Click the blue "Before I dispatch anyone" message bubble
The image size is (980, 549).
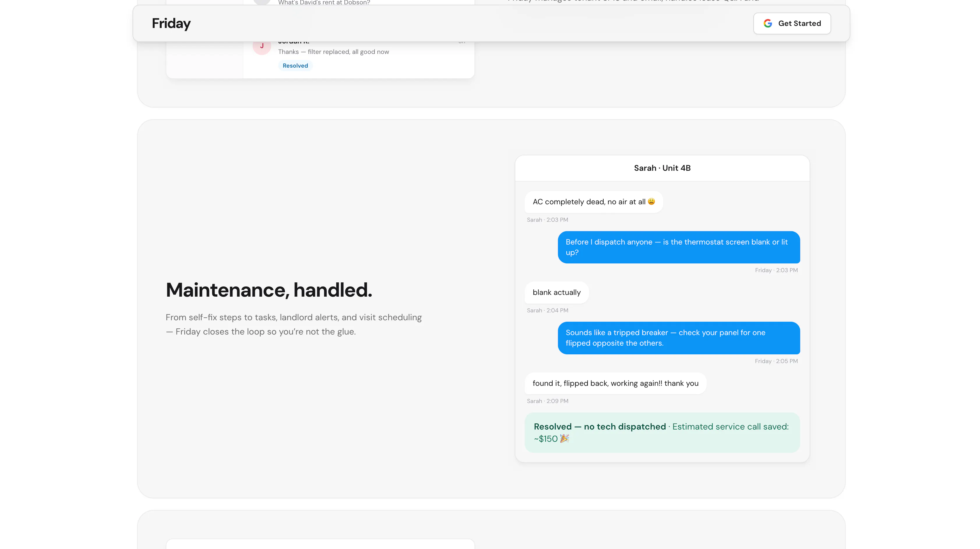tap(679, 247)
